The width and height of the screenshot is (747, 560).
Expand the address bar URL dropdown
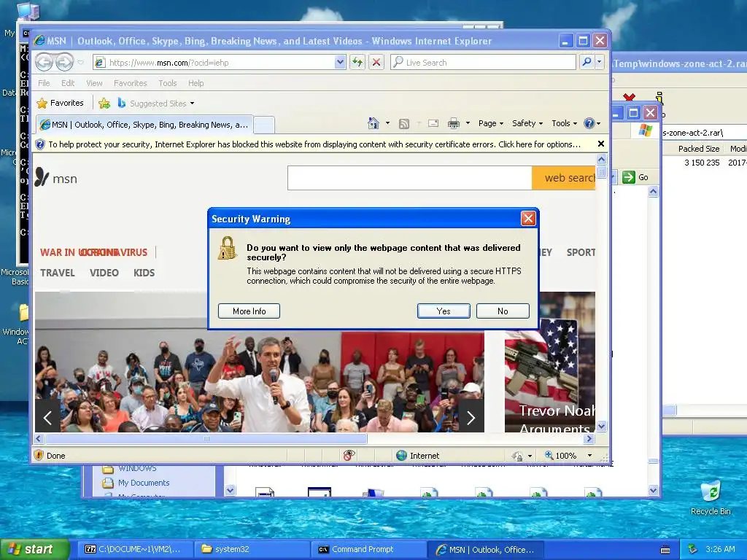(x=340, y=62)
